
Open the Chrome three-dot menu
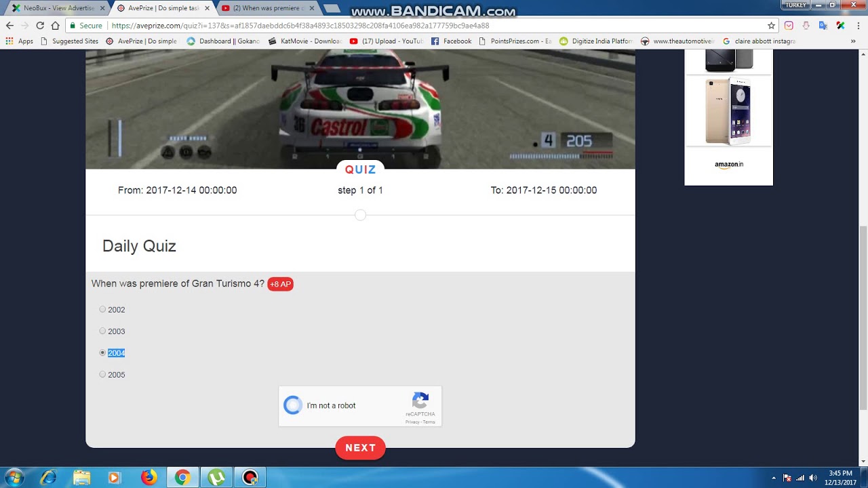(857, 26)
